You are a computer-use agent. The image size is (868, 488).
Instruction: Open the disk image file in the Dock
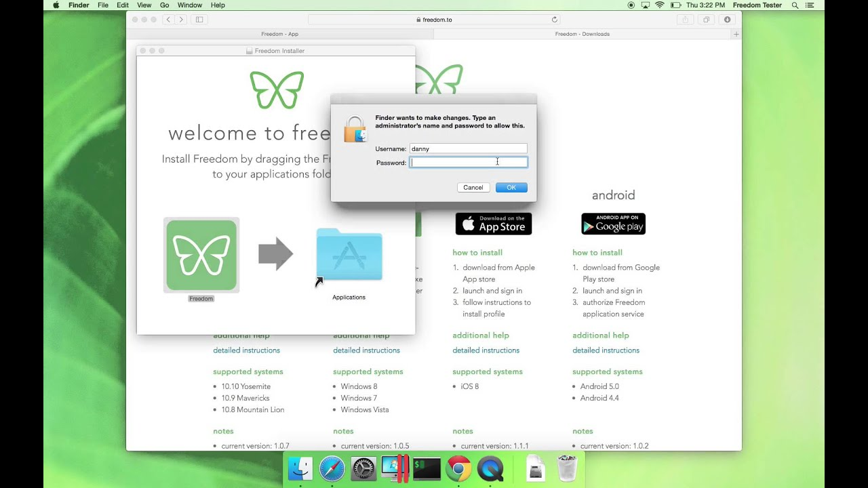pos(536,468)
